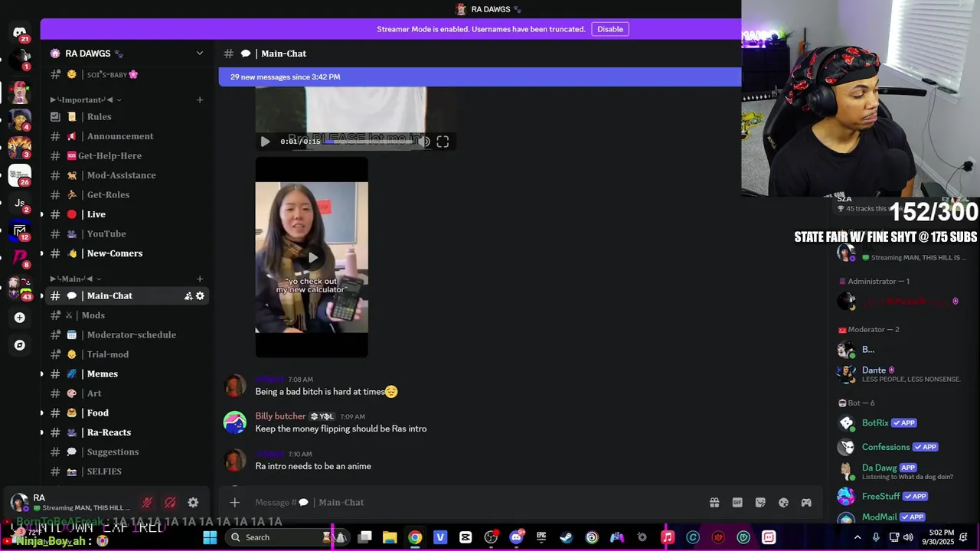Toggle deafen headphones in user panel

pyautogui.click(x=170, y=503)
